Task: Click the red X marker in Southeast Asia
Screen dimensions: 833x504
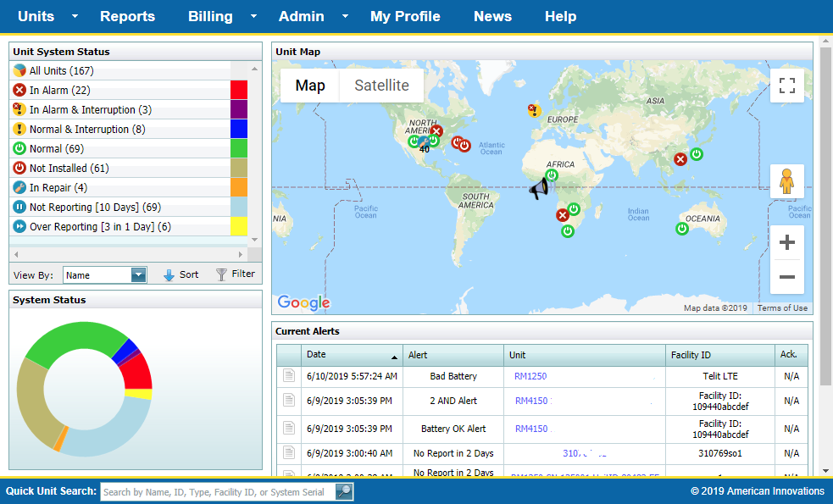Action: point(680,158)
